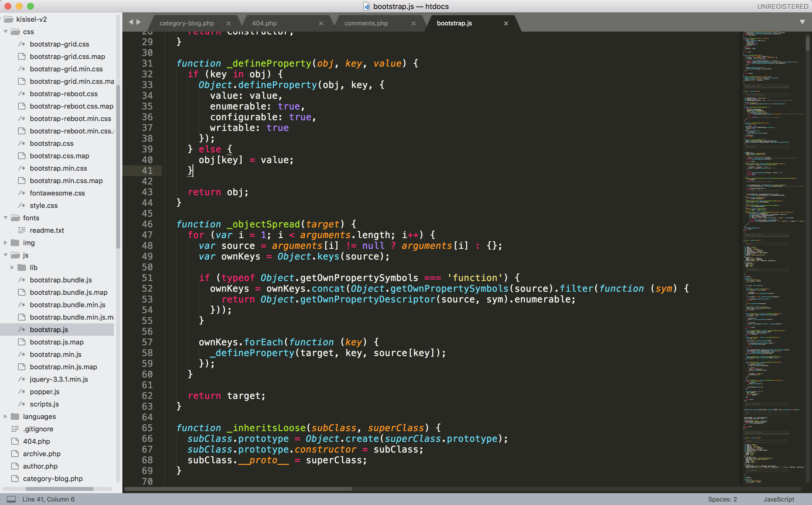The height and width of the screenshot is (505, 812).
Task: Close the bootstrap.js tab
Action: point(506,23)
